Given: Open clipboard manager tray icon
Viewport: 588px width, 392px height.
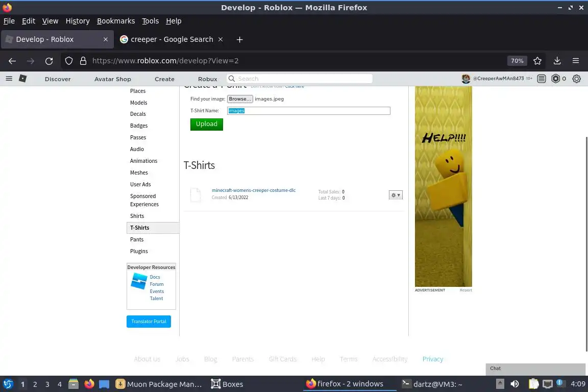Looking at the screenshot, I should pos(533,384).
